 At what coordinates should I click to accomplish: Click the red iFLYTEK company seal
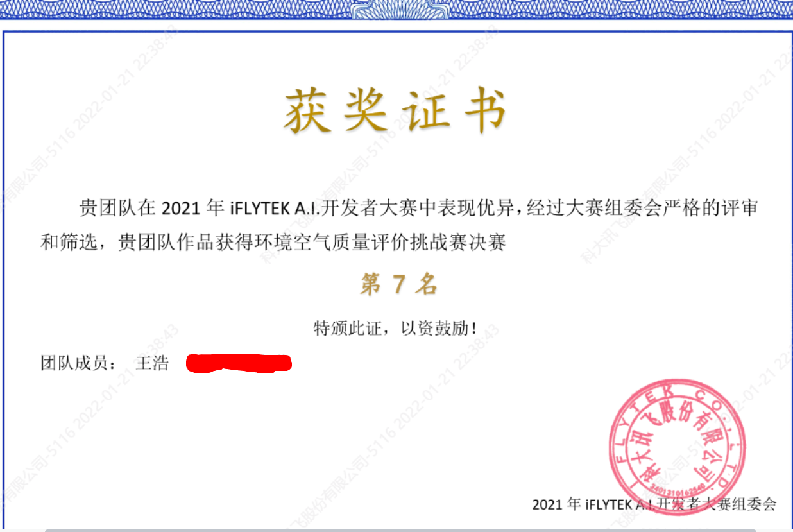[676, 447]
